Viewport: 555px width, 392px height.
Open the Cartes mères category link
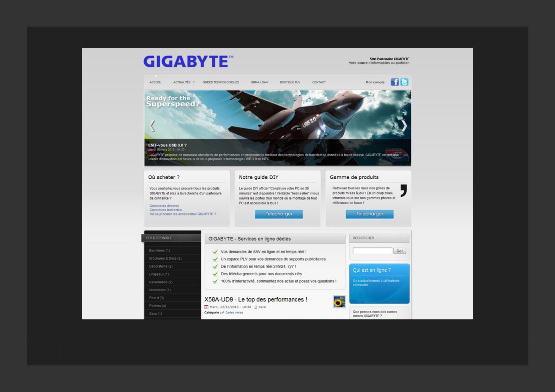(x=234, y=312)
